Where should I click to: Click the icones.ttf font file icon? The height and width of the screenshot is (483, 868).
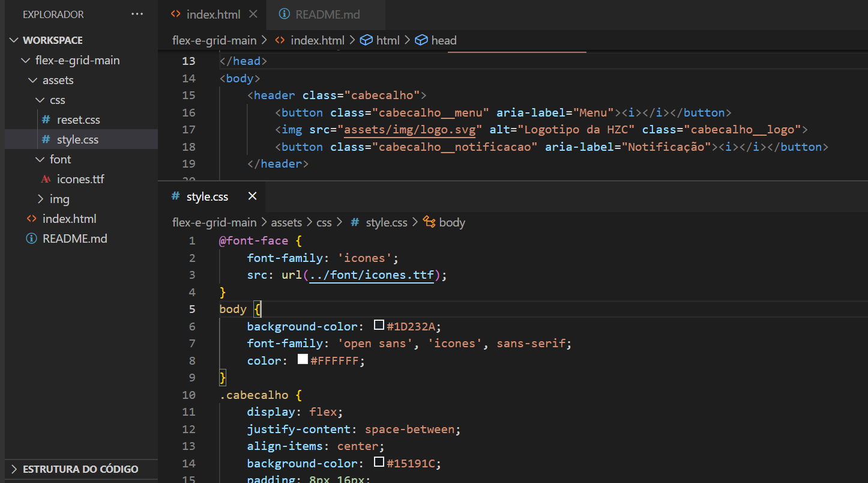point(46,179)
